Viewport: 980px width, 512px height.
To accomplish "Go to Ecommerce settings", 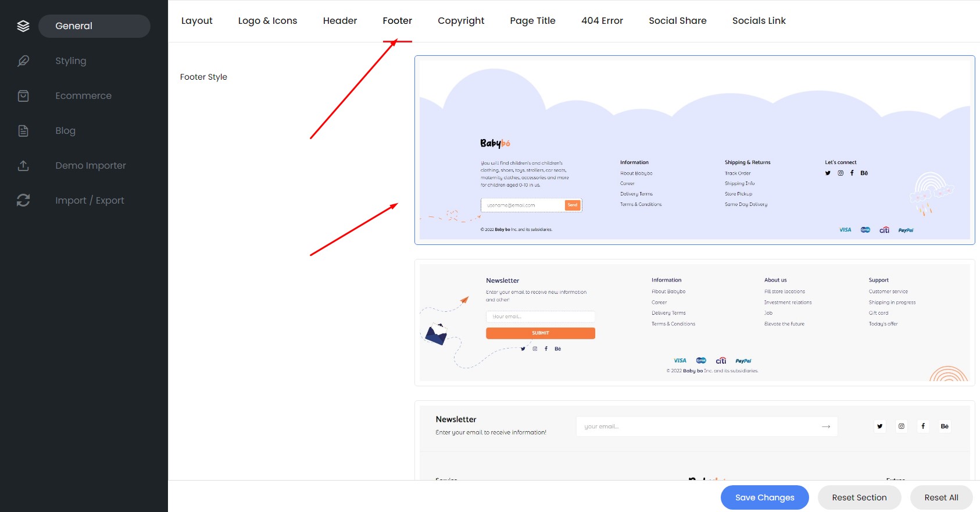I will coord(83,96).
